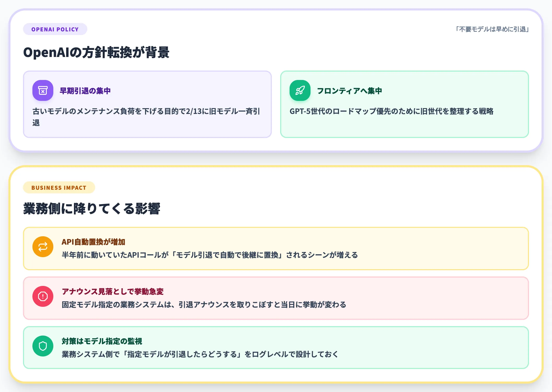Screen dimensions: 552x392
Task: Click the 業務システム側で「指定モデルが引退 description
Action: pos(200,354)
